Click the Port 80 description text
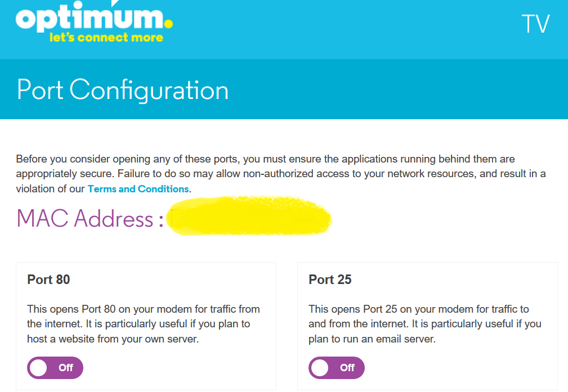The width and height of the screenshot is (568, 392). pyautogui.click(x=143, y=324)
